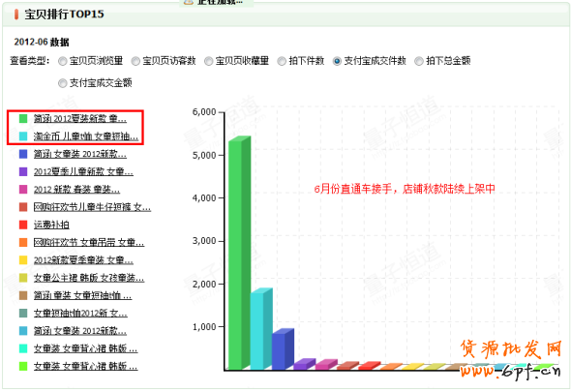Click the cyan second bar in chart
This screenshot has height=392, width=571.
point(261,329)
